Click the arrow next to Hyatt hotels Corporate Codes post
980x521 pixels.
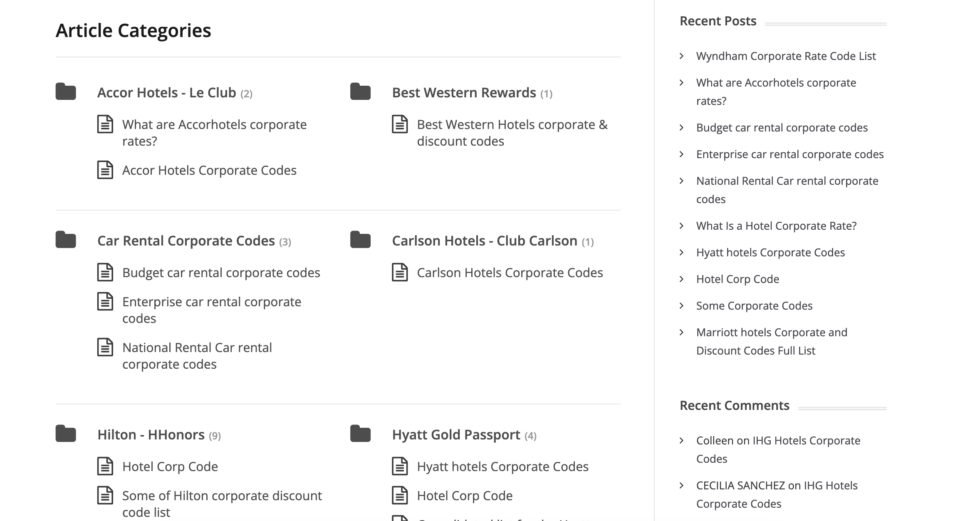682,252
